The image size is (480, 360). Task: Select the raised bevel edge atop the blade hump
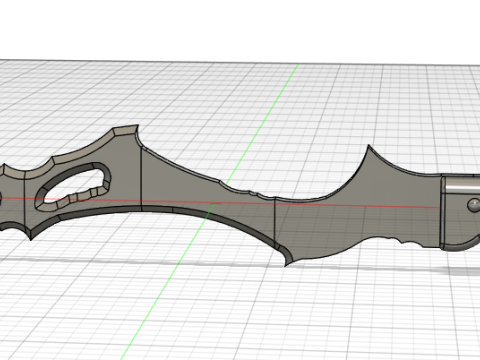pyautogui.click(x=125, y=130)
